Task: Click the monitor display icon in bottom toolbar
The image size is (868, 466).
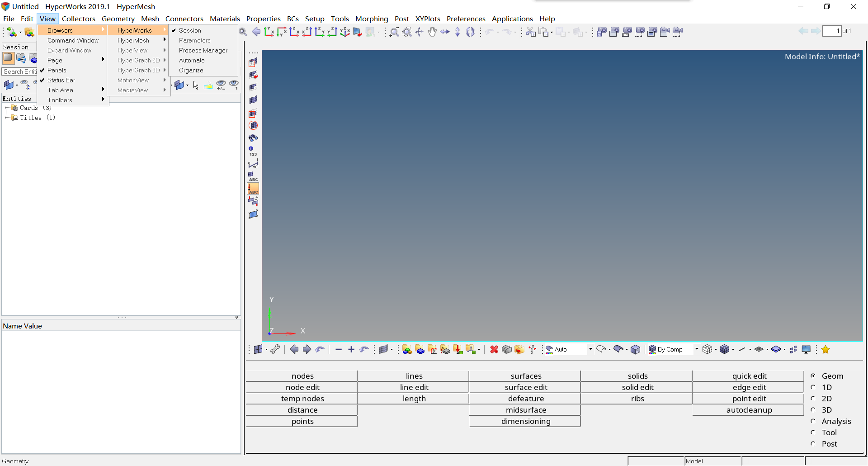Action: coord(806,349)
